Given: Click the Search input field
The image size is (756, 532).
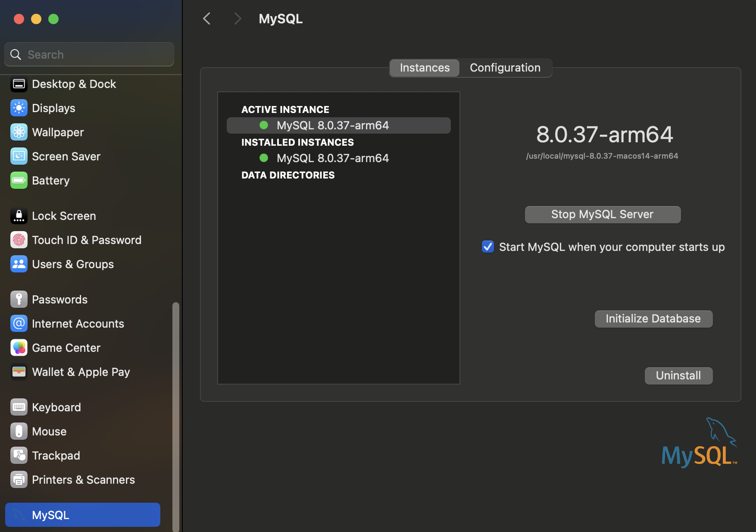Looking at the screenshot, I should [89, 54].
